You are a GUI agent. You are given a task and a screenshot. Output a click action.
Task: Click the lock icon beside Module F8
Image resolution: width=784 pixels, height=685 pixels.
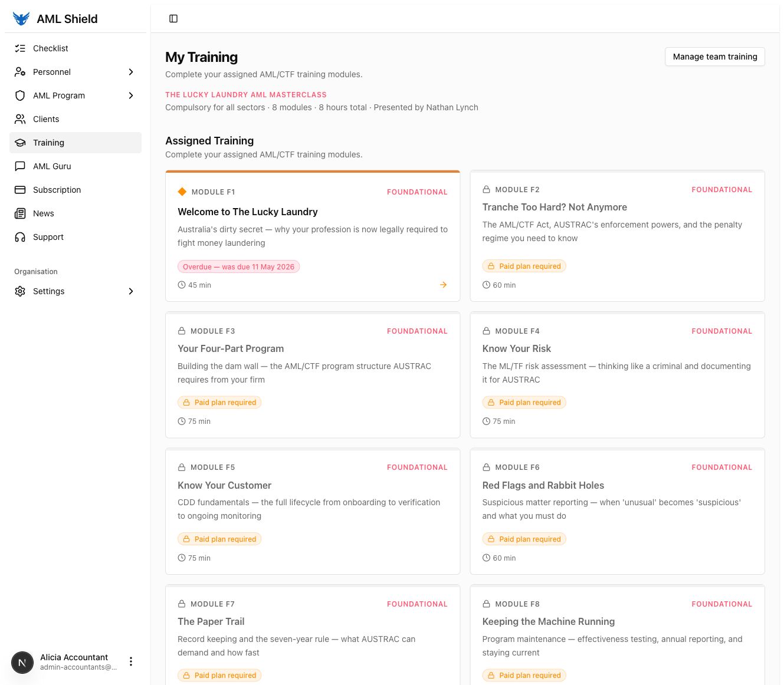tap(487, 604)
